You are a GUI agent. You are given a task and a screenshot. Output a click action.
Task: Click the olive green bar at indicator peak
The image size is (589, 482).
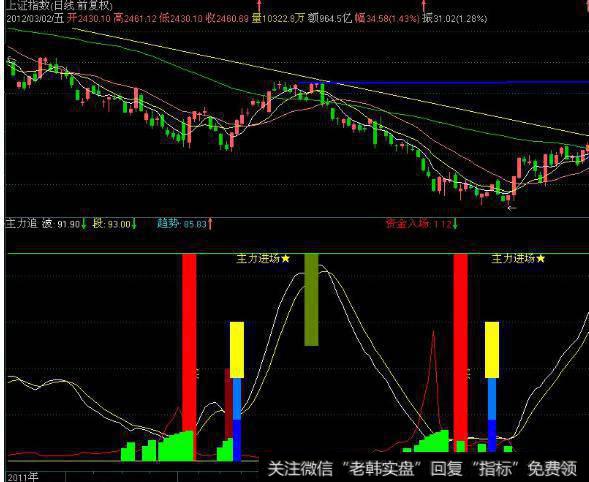[311, 300]
